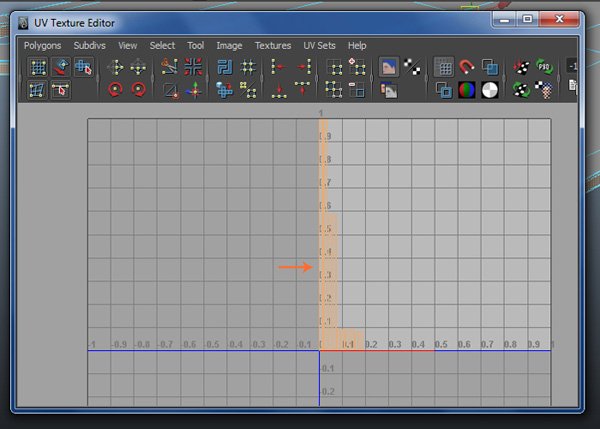Toggle the grid display button
The width and height of the screenshot is (600, 429).
(x=443, y=68)
